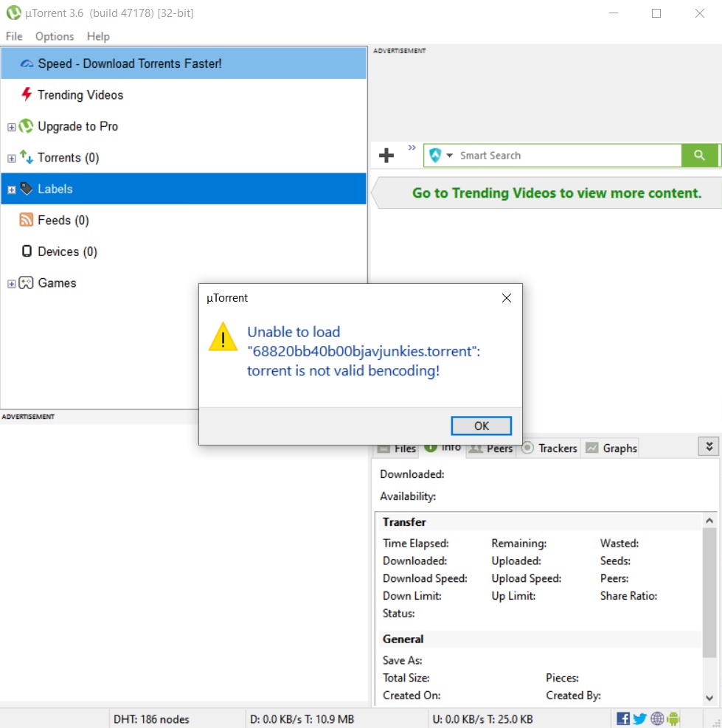Click the µTorrent logo in title bar

click(14, 13)
